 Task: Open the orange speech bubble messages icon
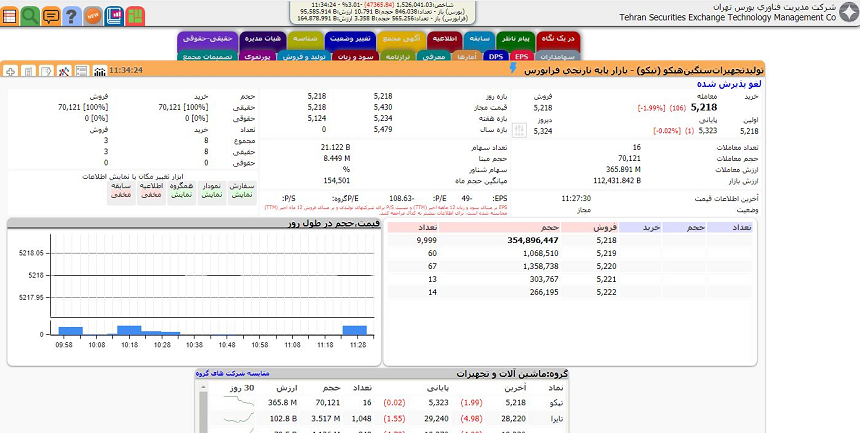[50, 16]
